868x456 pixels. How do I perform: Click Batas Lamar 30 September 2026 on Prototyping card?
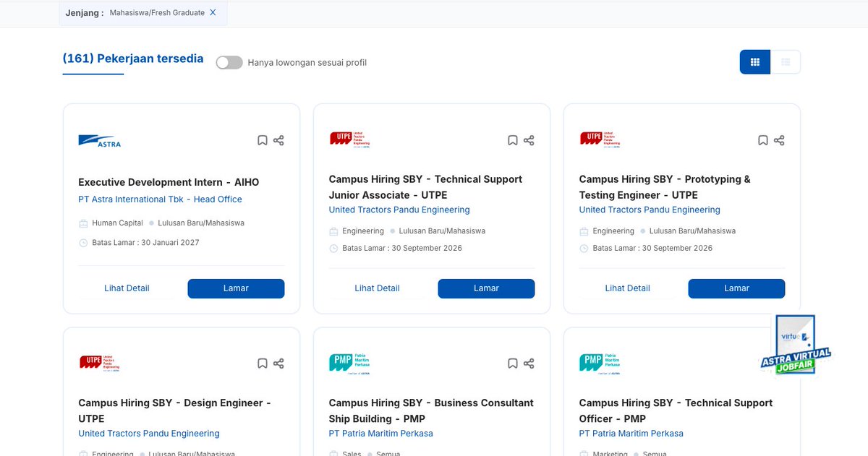(652, 249)
